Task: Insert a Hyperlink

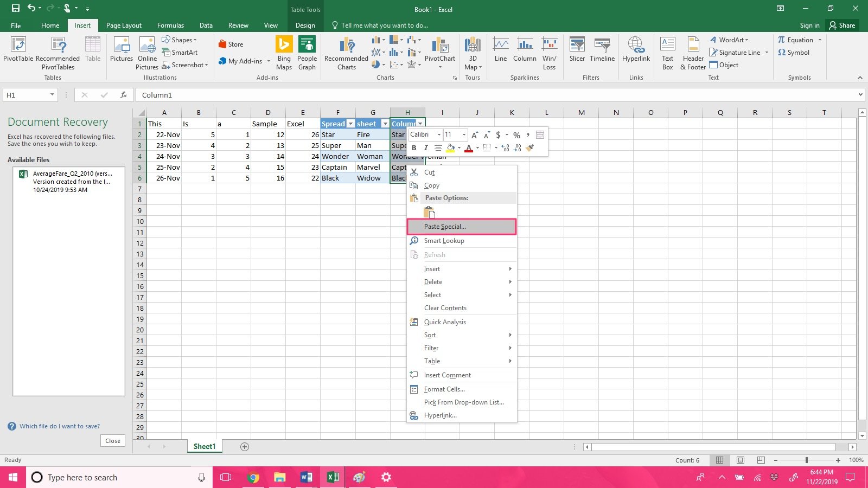Action: coord(635,52)
